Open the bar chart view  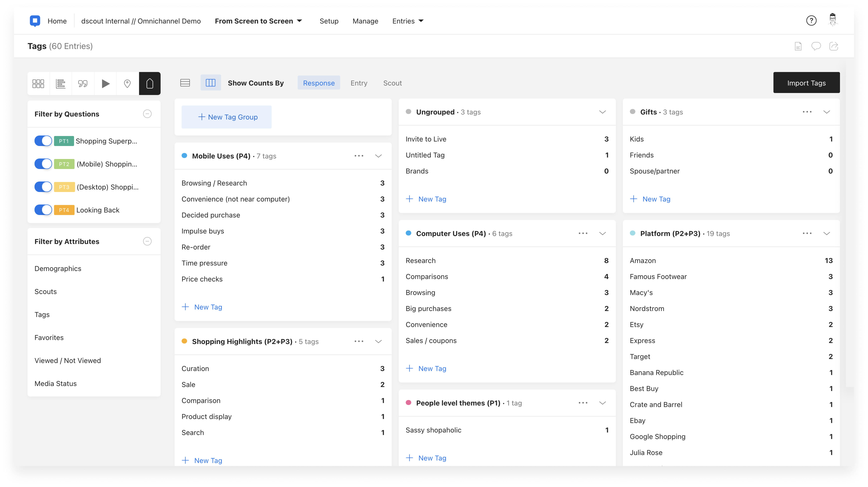tap(60, 83)
